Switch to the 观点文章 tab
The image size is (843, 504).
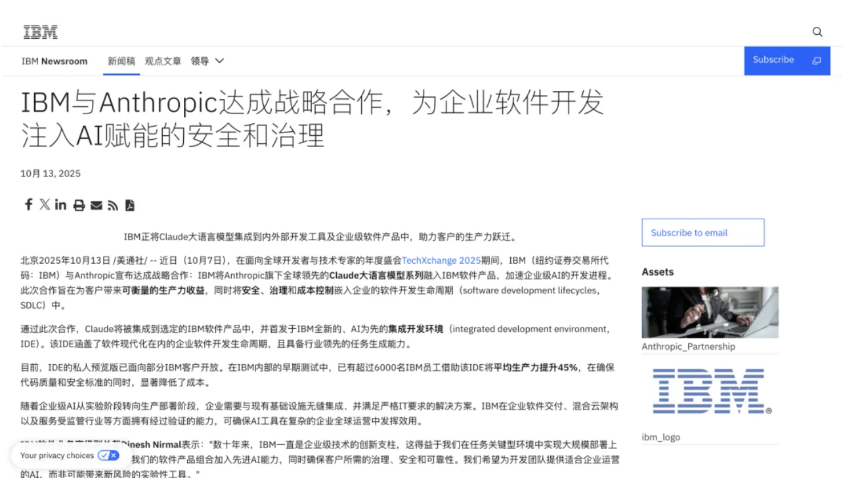point(162,60)
